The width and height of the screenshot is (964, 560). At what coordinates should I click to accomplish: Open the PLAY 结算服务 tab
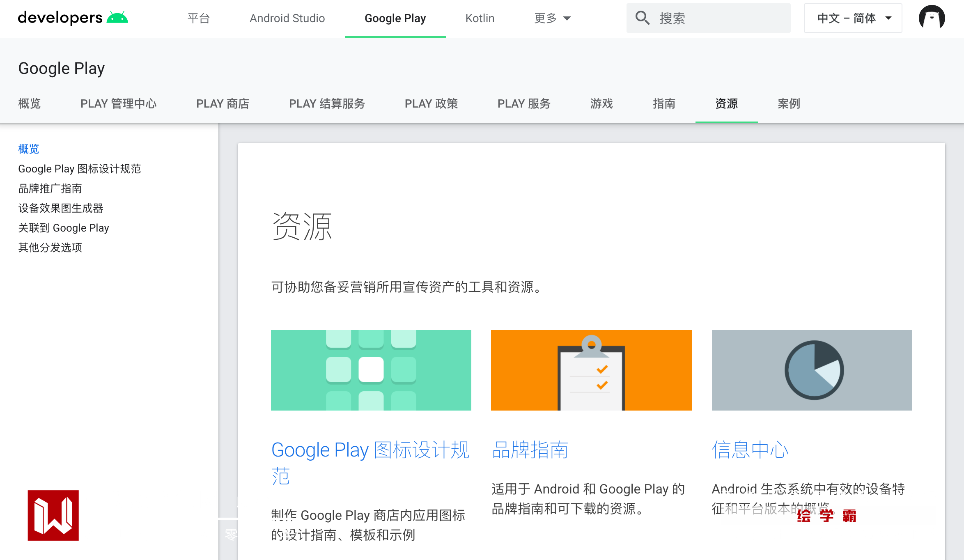pyautogui.click(x=327, y=103)
